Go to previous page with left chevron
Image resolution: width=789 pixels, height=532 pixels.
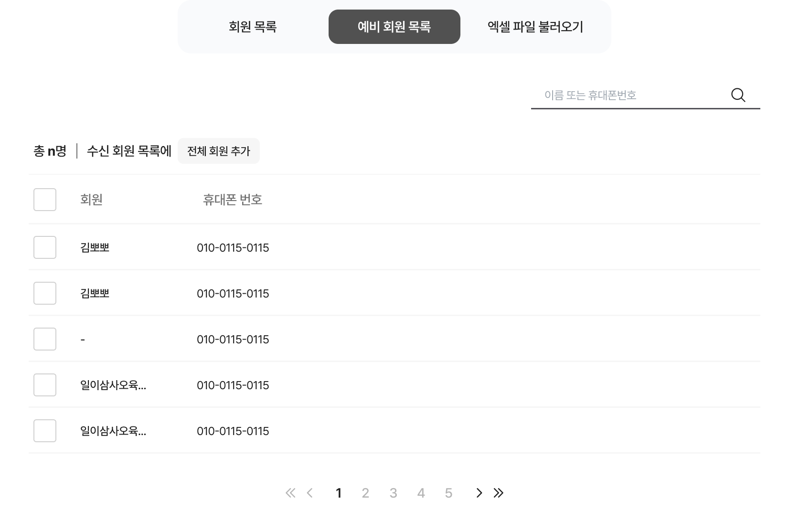[x=310, y=493]
